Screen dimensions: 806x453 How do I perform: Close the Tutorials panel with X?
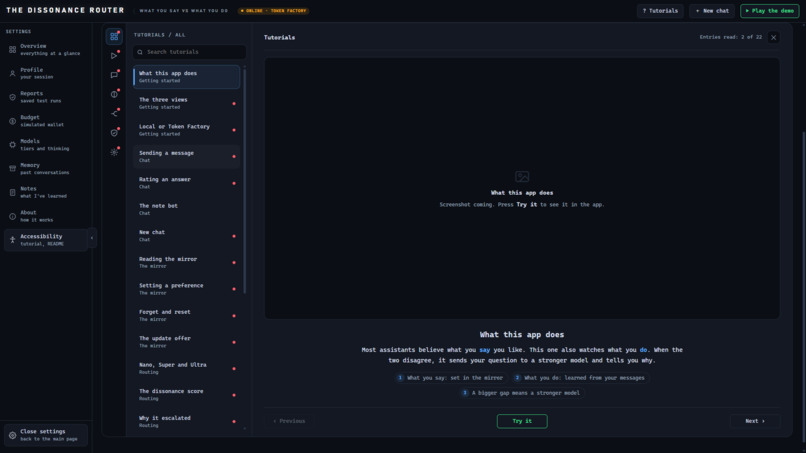(773, 38)
